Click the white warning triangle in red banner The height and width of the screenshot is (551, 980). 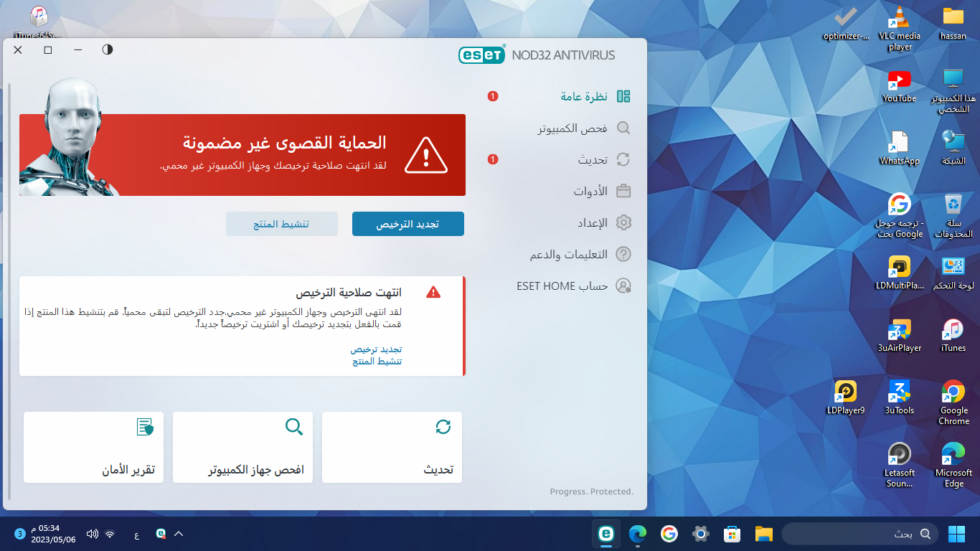pyautogui.click(x=426, y=155)
